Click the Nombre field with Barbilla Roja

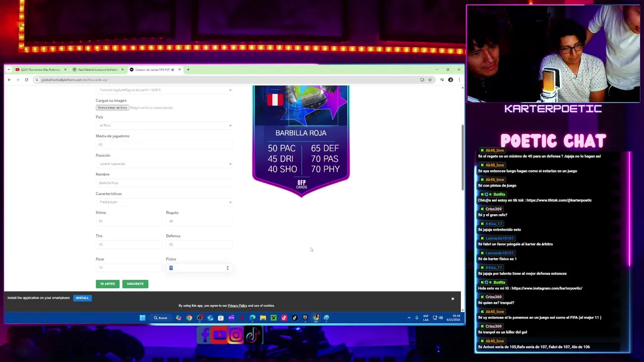tap(164, 183)
